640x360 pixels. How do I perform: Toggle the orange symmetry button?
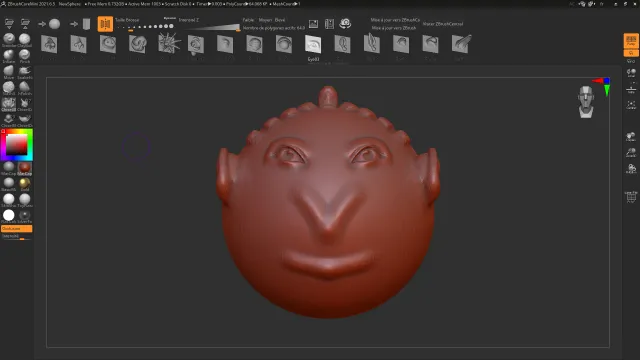pyautogui.click(x=105, y=24)
